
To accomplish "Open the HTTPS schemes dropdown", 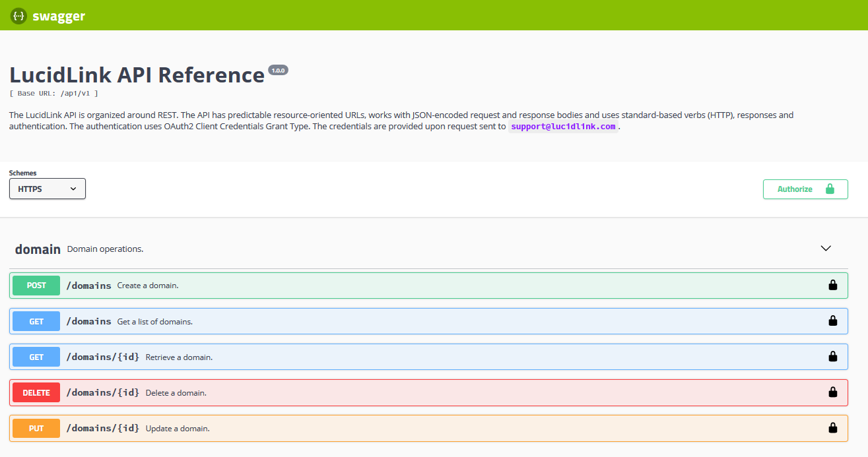I will tap(48, 189).
